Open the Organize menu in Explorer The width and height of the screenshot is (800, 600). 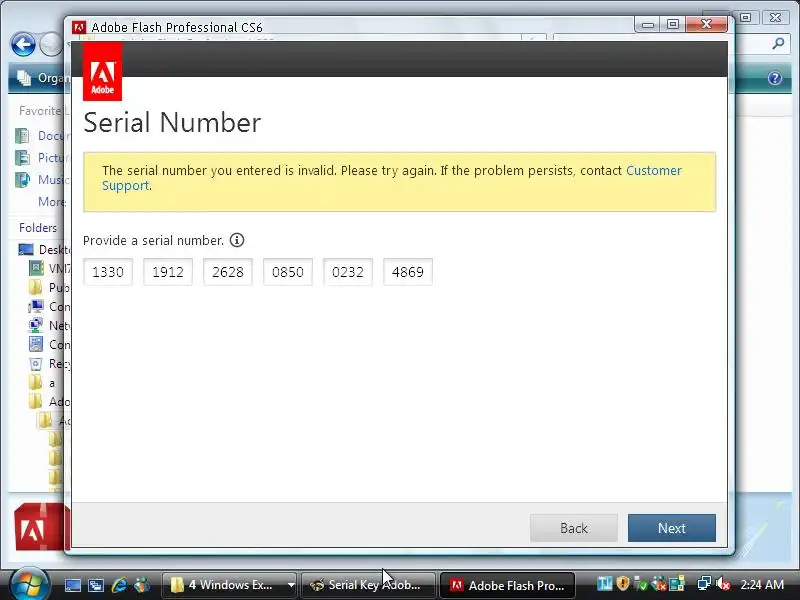point(42,78)
